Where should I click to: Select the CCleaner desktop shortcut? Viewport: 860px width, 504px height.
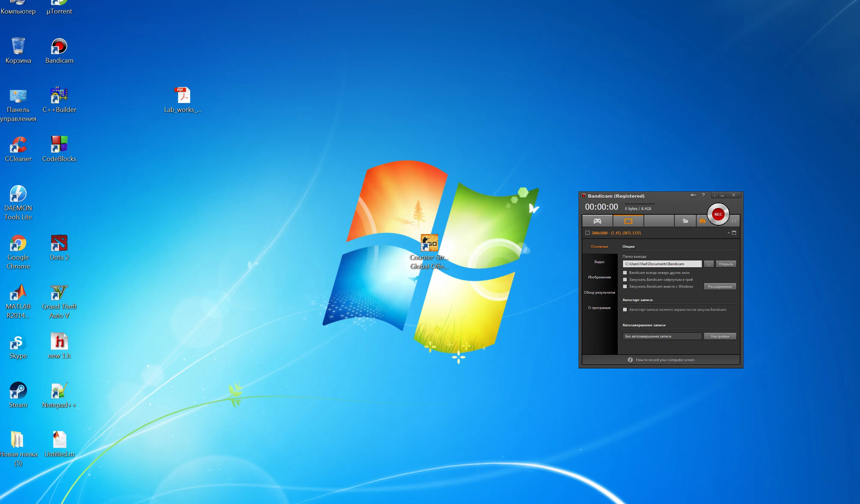pos(18,149)
